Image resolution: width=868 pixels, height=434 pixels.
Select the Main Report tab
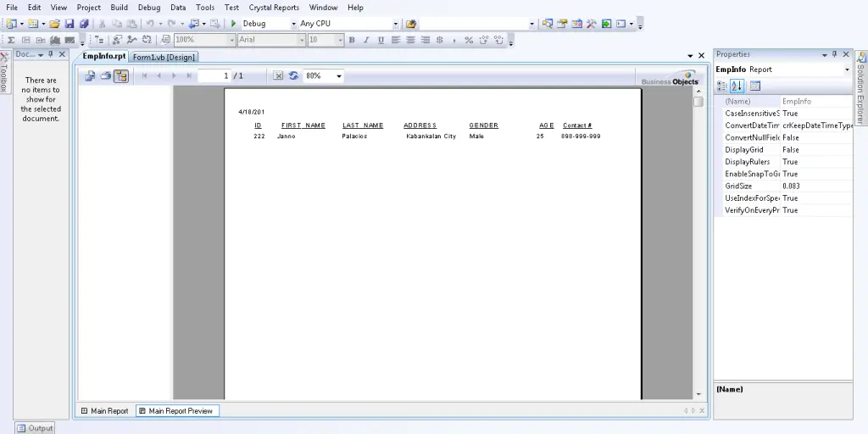point(105,411)
